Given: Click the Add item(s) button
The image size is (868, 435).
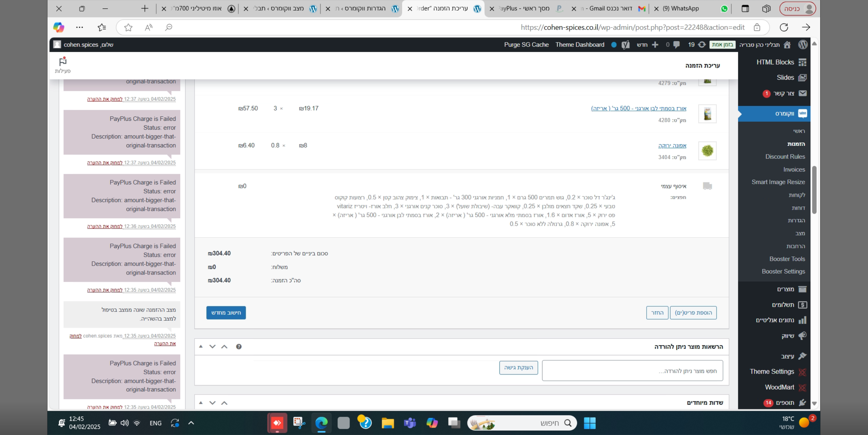Looking at the screenshot, I should coord(693,313).
